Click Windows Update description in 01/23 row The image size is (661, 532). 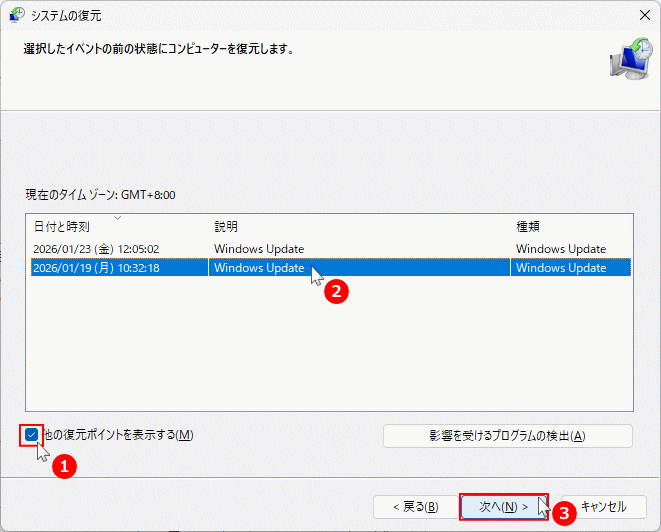point(259,249)
